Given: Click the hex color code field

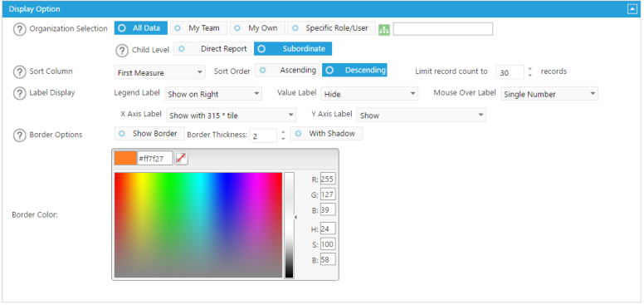Looking at the screenshot, I should (x=155, y=158).
